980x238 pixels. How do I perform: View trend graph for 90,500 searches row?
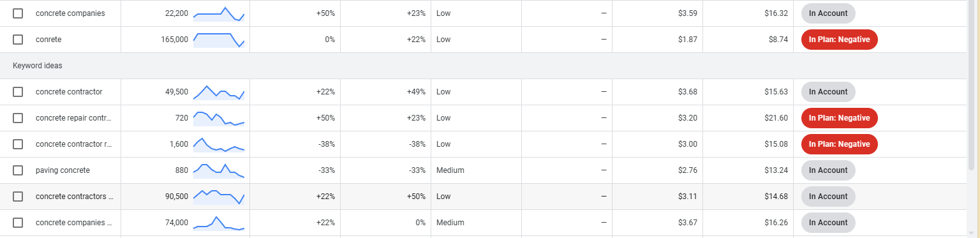click(x=219, y=197)
